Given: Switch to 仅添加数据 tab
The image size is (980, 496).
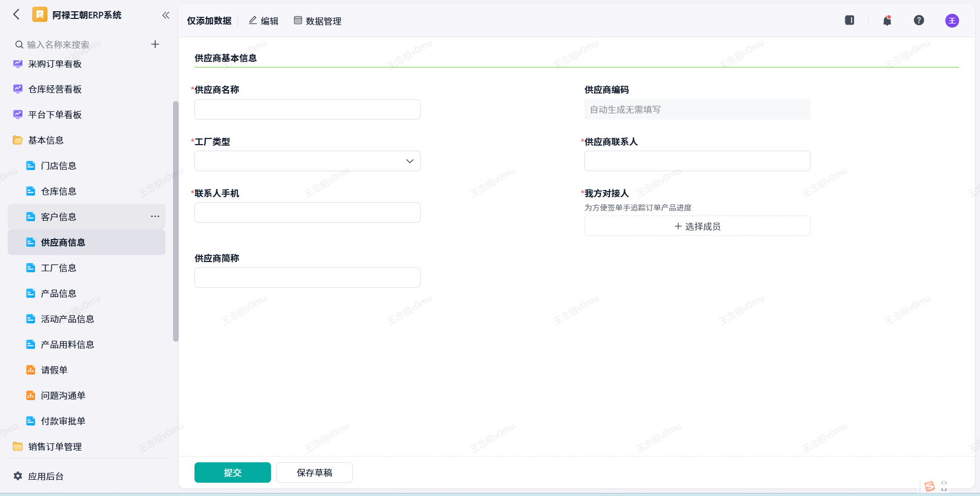Looking at the screenshot, I should [209, 21].
